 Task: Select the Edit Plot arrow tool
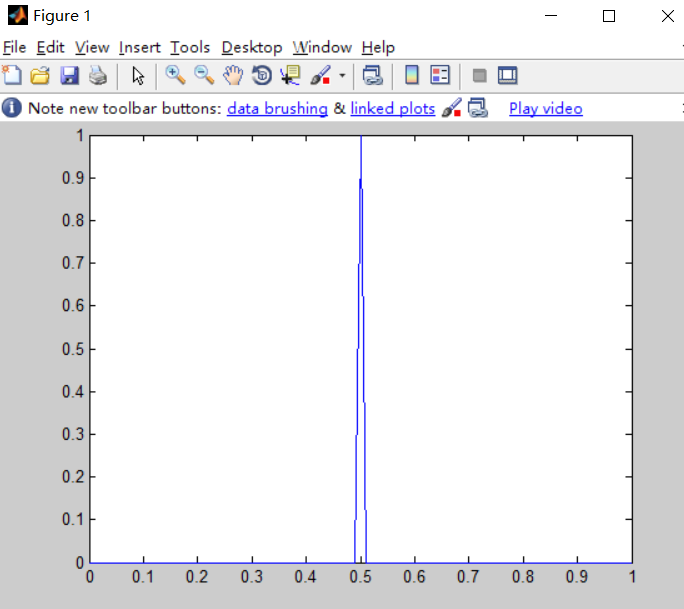[138, 76]
